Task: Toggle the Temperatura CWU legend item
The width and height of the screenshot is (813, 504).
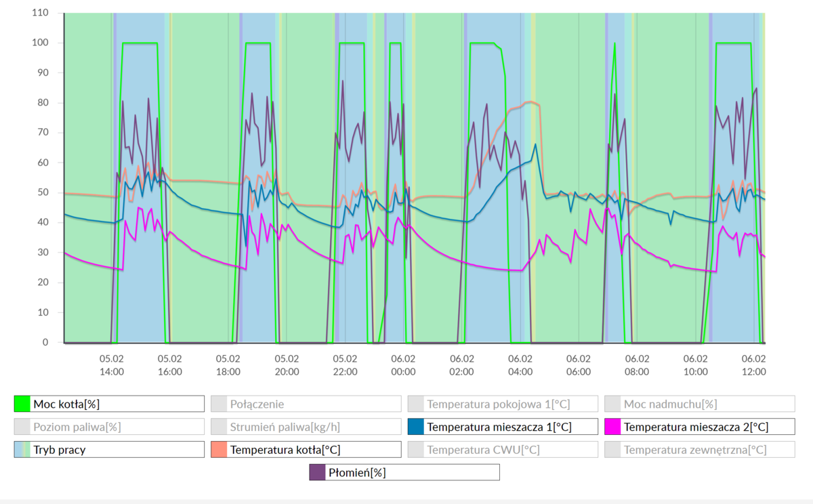Action: click(483, 449)
